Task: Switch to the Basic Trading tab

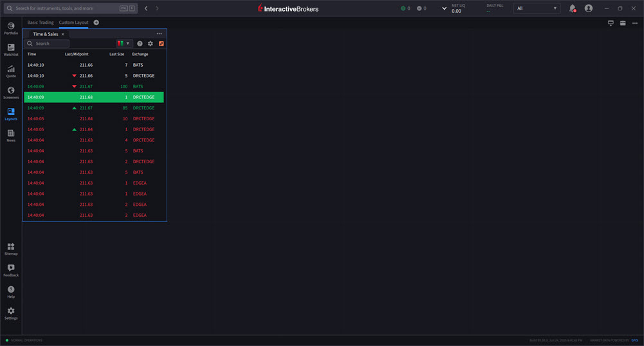Action: click(41, 23)
